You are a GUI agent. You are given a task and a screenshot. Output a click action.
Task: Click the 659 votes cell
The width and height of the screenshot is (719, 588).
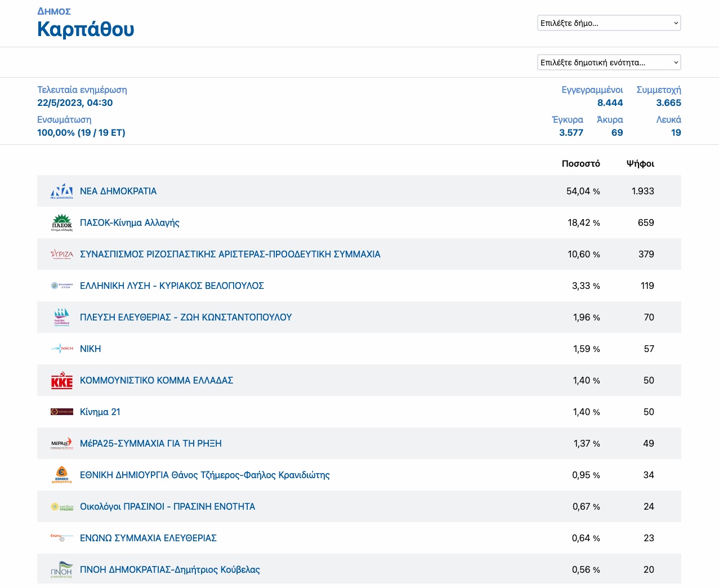(x=646, y=222)
